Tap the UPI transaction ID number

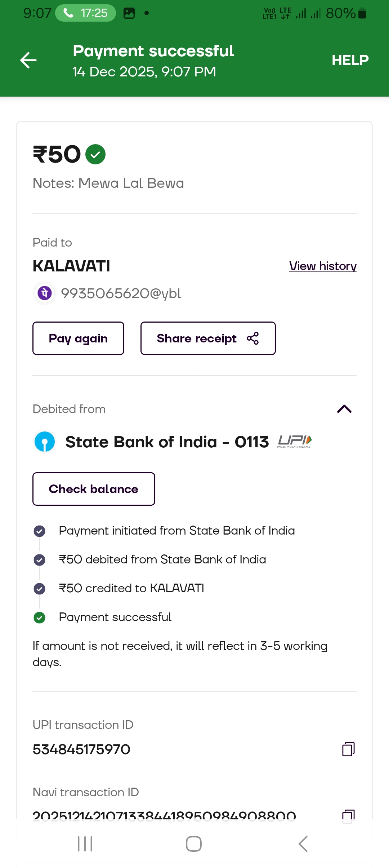click(81, 749)
